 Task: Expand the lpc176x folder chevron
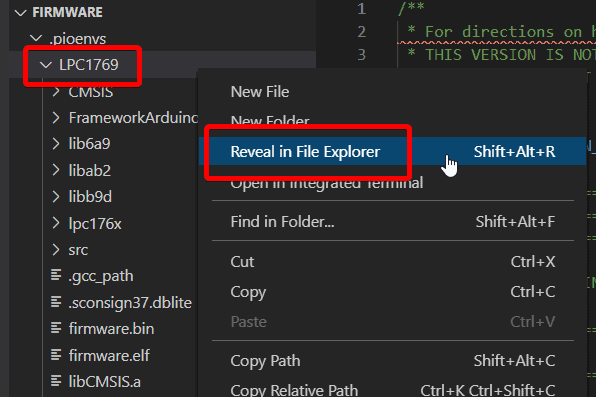(x=56, y=223)
